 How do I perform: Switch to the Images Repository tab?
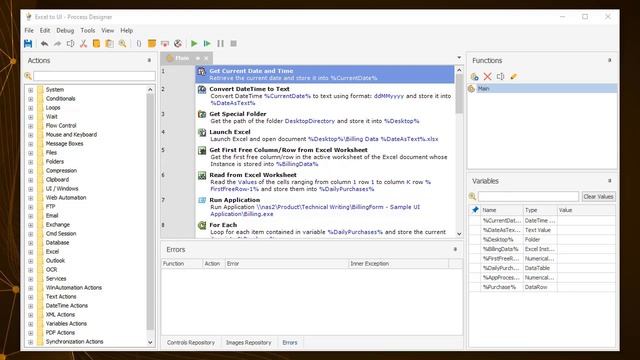pos(249,342)
